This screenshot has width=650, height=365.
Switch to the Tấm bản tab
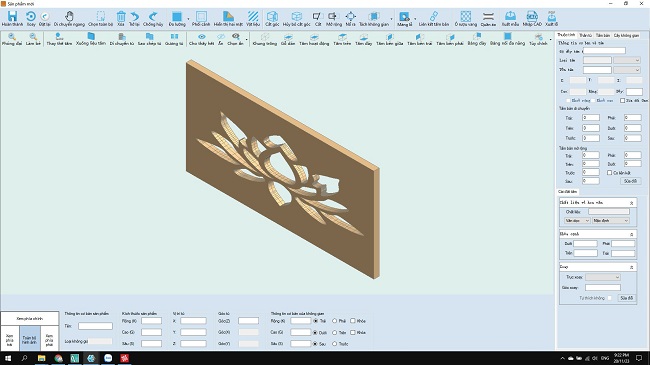pos(603,35)
